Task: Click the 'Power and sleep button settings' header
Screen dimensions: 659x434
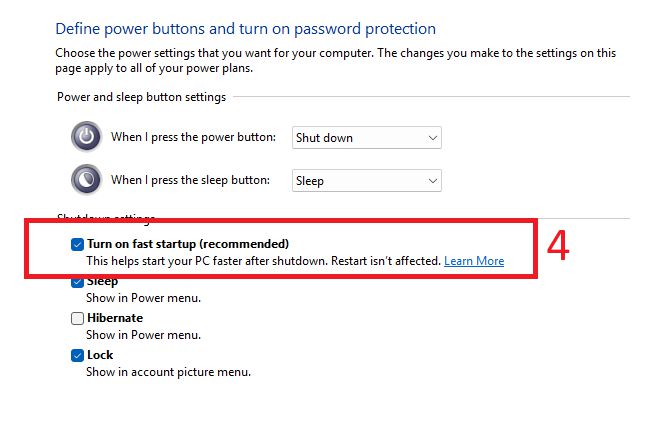Action: 141,97
